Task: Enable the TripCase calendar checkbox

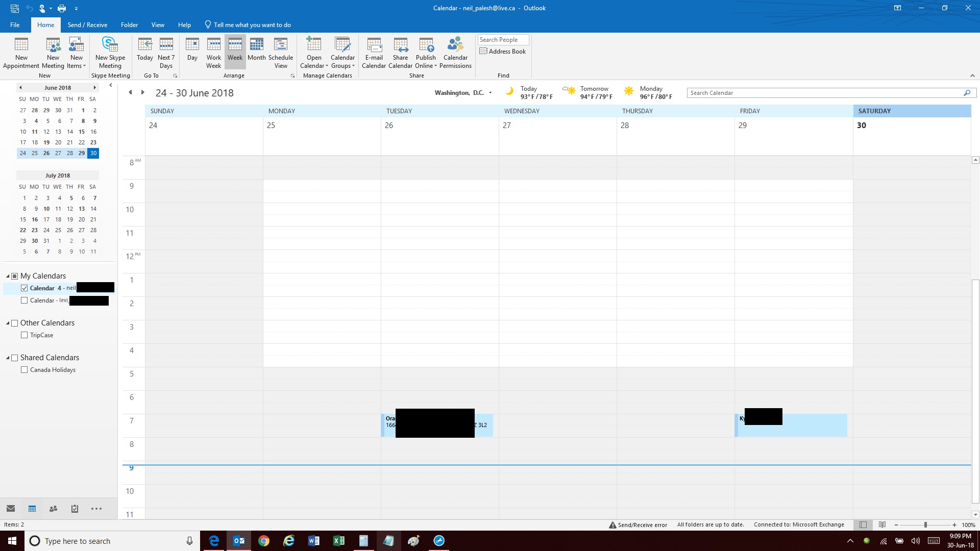Action: tap(24, 335)
